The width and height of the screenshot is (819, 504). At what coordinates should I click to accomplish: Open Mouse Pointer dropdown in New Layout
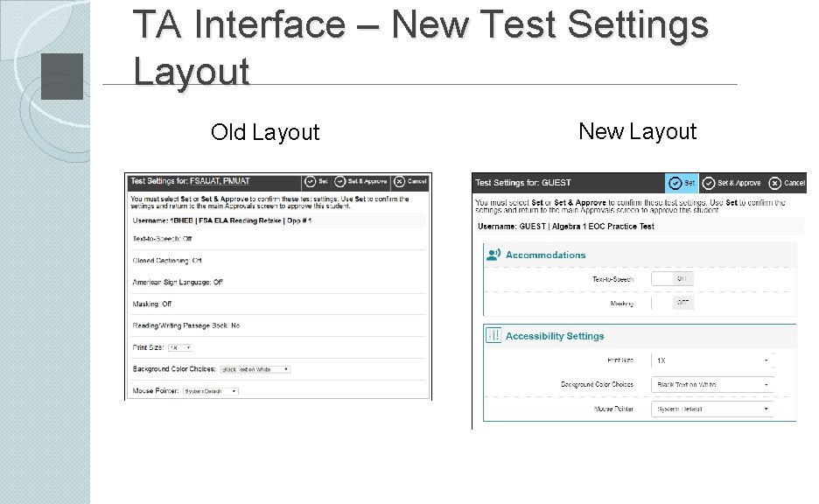[712, 409]
